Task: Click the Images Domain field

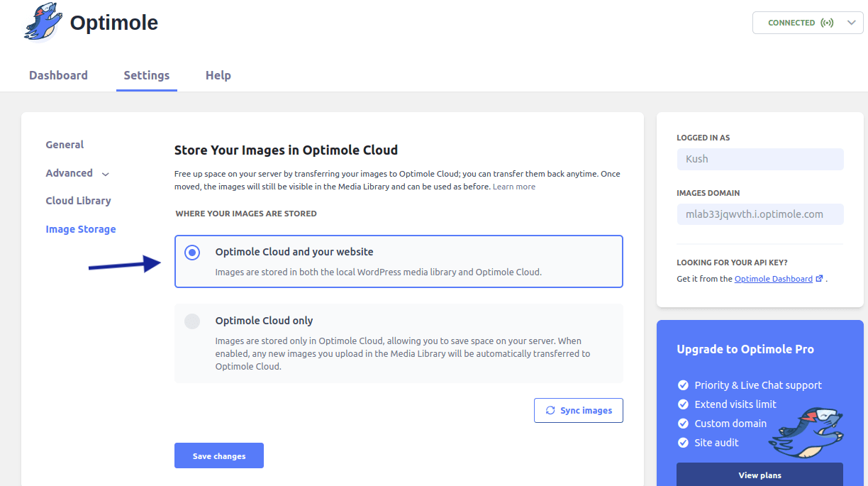Action: [759, 214]
